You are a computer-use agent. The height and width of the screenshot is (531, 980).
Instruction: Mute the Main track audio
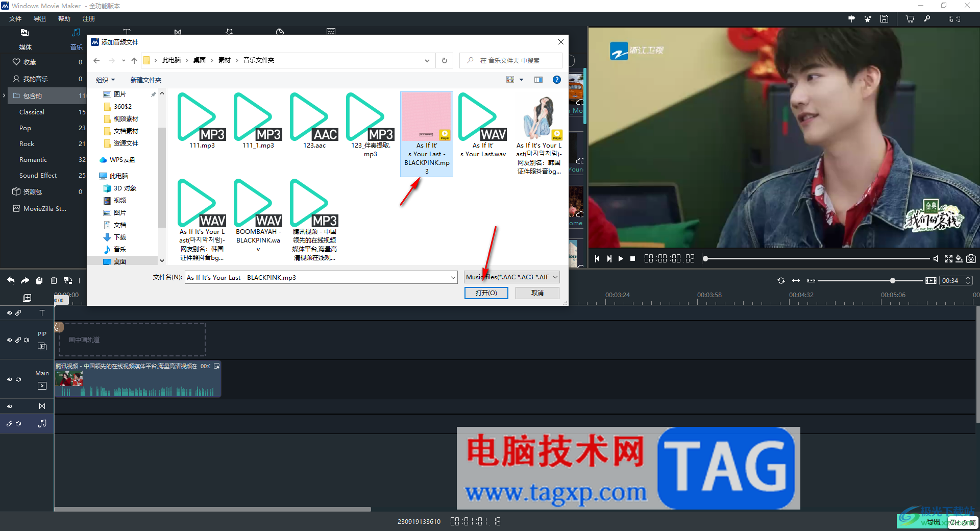pos(18,379)
